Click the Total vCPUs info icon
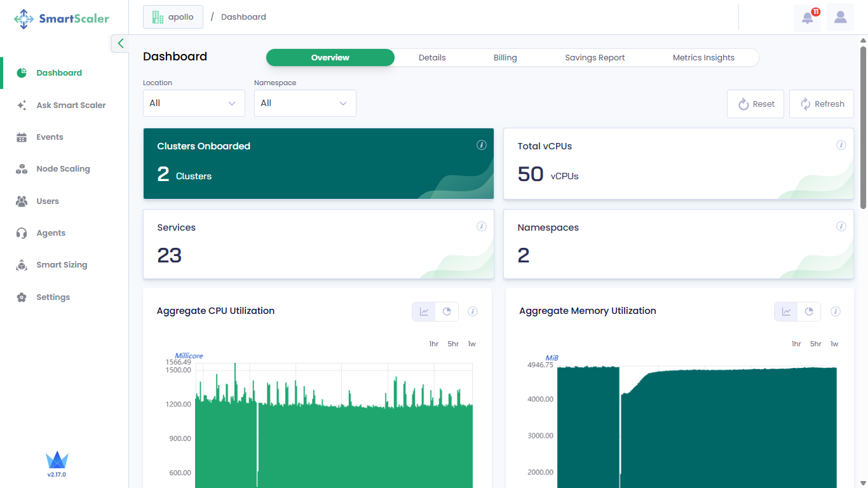This screenshot has width=868, height=488. pyautogui.click(x=841, y=146)
